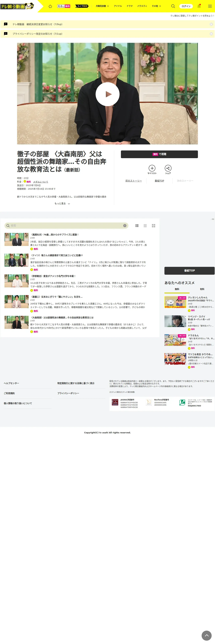Switch to compact list view icon

[x=145, y=226]
